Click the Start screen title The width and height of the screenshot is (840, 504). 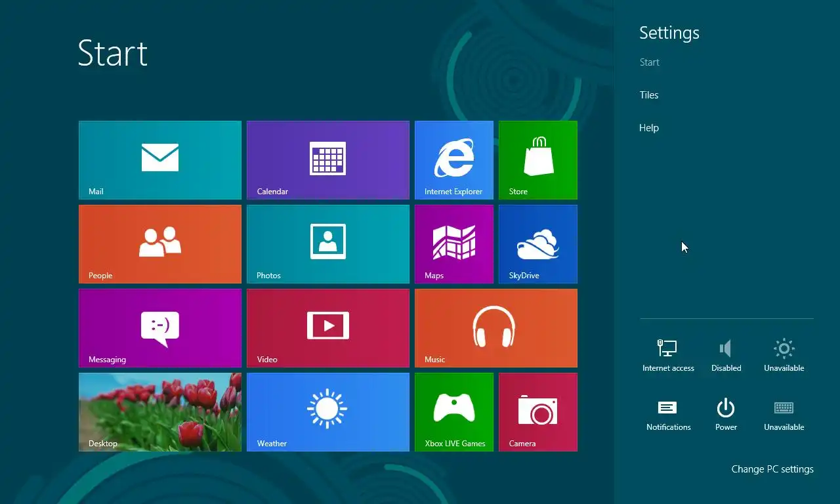click(x=113, y=52)
